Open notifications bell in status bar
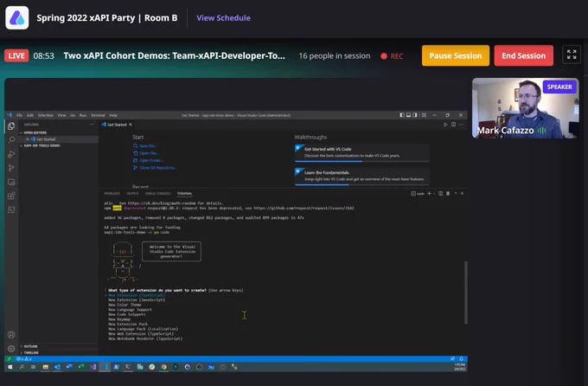The width and height of the screenshot is (588, 386). 461,359
